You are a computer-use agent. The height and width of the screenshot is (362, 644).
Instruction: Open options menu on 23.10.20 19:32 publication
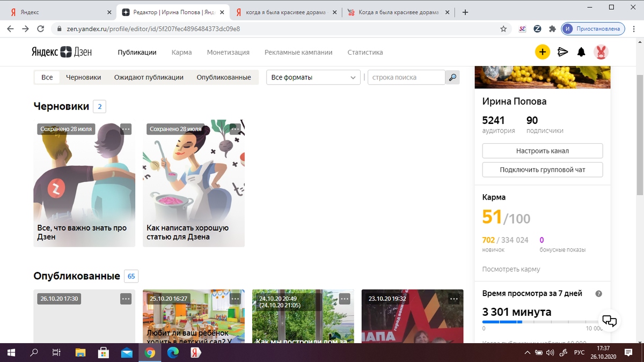454,299
